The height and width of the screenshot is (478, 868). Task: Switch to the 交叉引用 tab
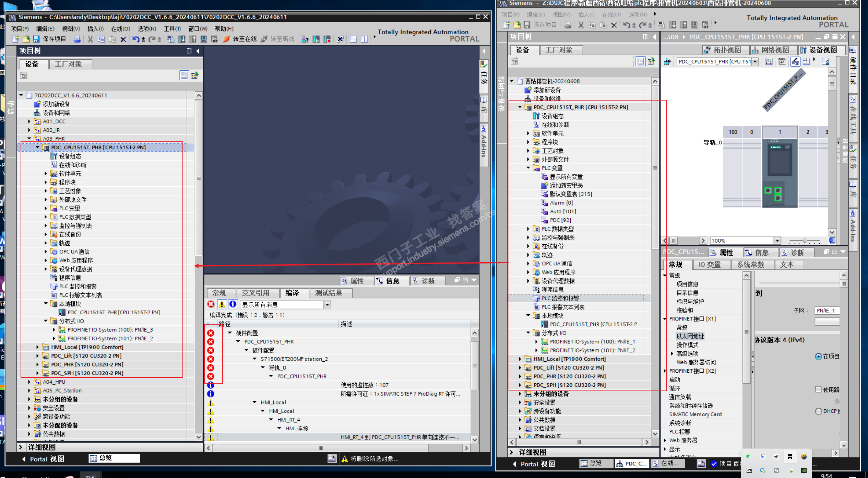(x=255, y=293)
